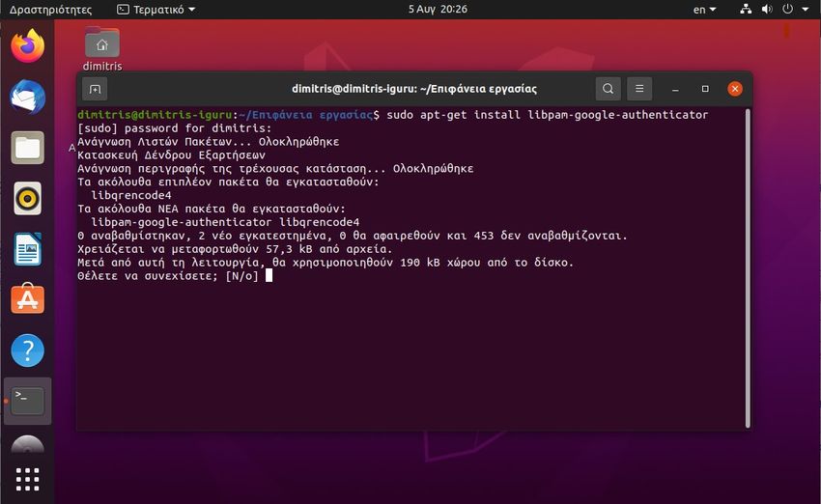Click the 'Χρειάζεται να μεταφορτωθούν 57,3 kB' line
Image resolution: width=821 pixels, height=504 pixels.
point(235,249)
